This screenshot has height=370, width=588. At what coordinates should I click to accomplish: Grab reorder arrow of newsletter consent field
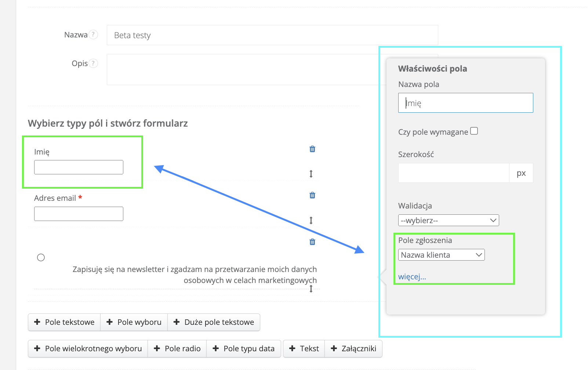click(311, 289)
